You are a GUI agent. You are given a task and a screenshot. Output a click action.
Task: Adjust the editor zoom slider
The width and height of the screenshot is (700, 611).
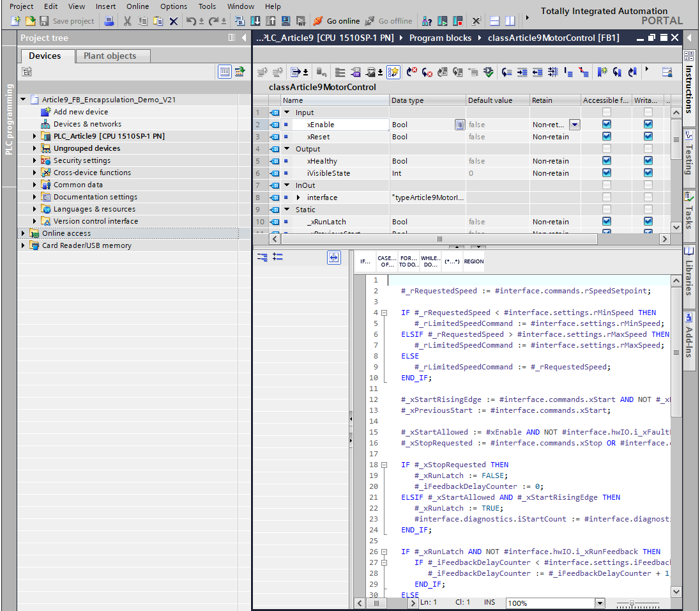click(632, 603)
